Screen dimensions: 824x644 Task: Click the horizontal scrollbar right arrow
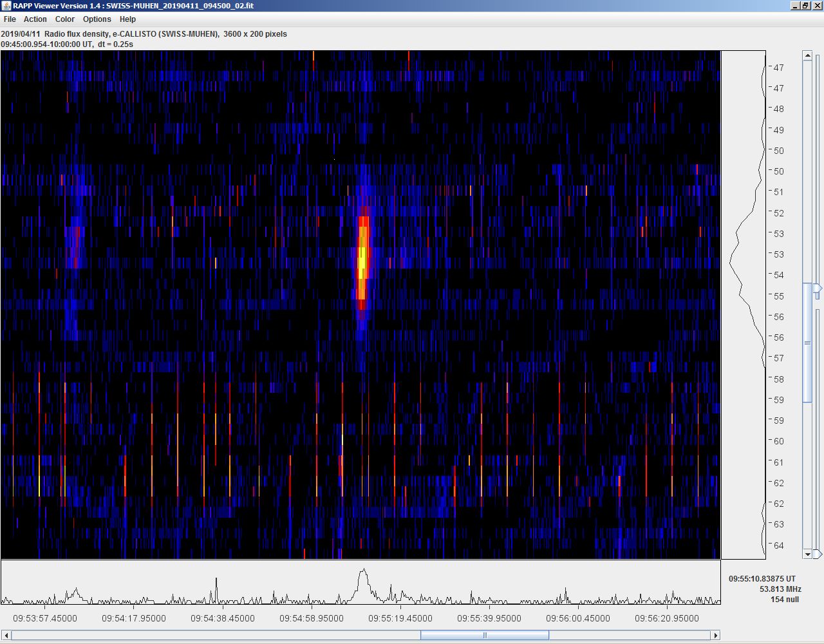(x=715, y=636)
